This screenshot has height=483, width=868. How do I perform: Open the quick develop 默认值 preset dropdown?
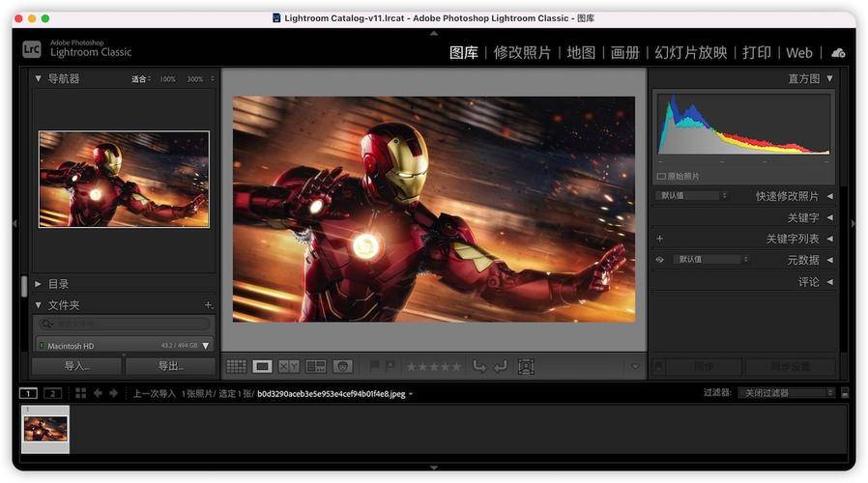pos(692,196)
